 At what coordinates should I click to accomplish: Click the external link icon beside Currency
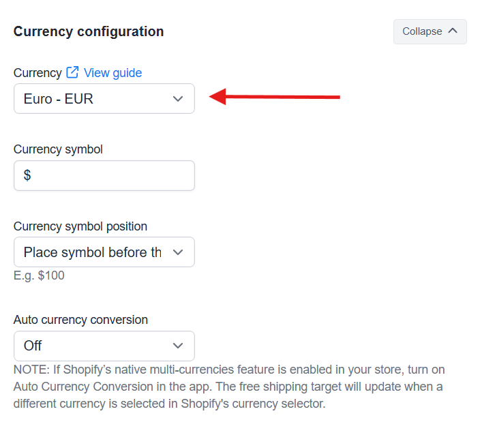pyautogui.click(x=72, y=72)
